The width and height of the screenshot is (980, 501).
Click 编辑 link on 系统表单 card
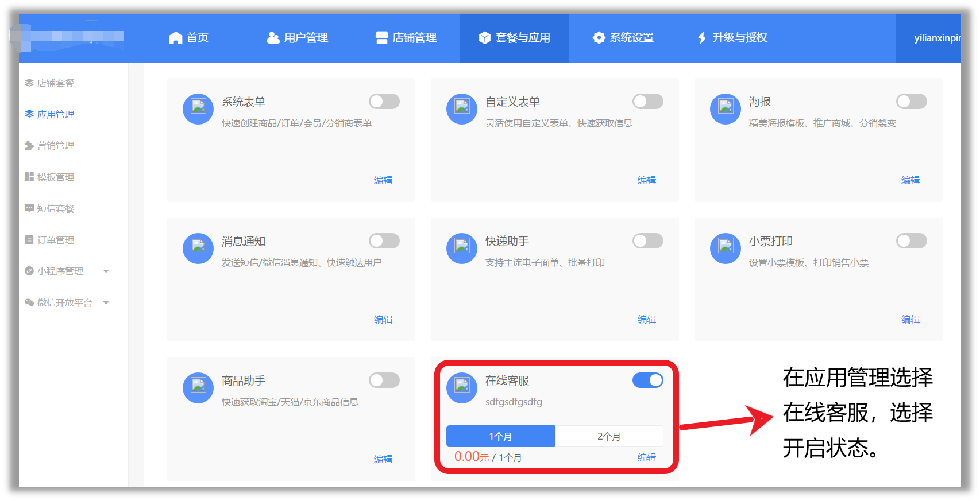[x=383, y=180]
